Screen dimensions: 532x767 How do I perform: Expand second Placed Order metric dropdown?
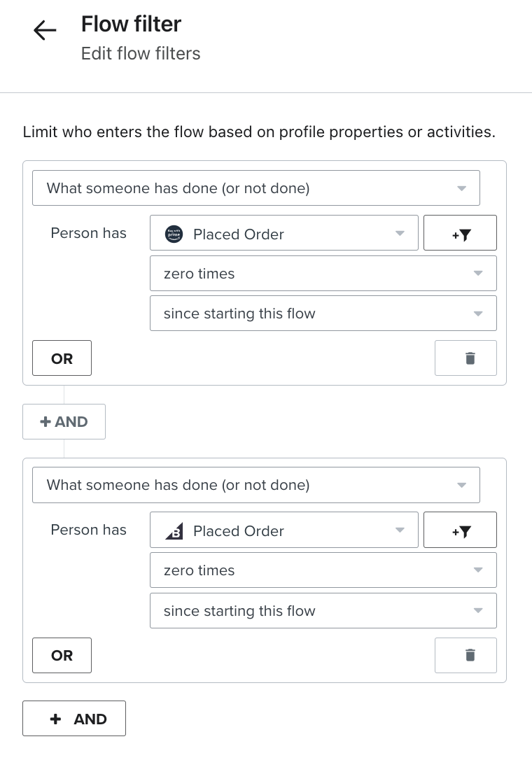(283, 530)
